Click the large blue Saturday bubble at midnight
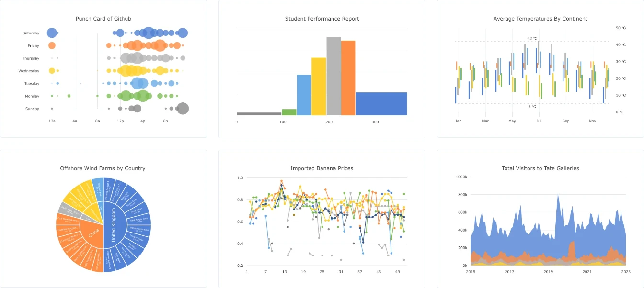Viewport: 644px width, 288px height. tap(52, 33)
